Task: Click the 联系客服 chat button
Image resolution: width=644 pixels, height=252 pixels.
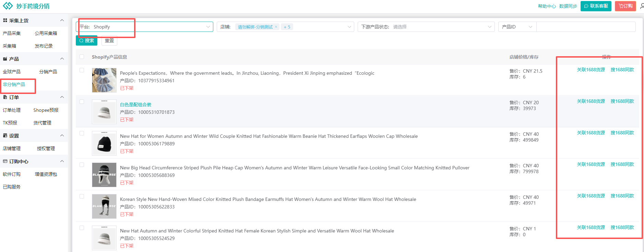Action: tap(596, 6)
